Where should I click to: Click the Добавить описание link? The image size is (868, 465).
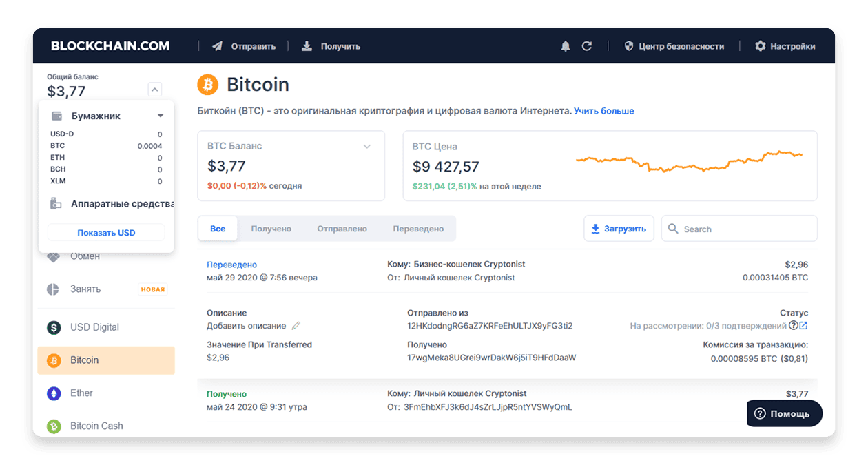(247, 326)
